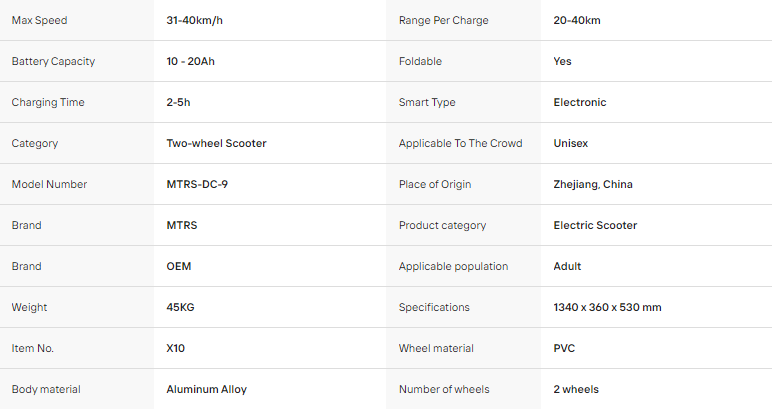Image resolution: width=772 pixels, height=409 pixels.
Task: Click the Max Speed label
Action: click(39, 20)
